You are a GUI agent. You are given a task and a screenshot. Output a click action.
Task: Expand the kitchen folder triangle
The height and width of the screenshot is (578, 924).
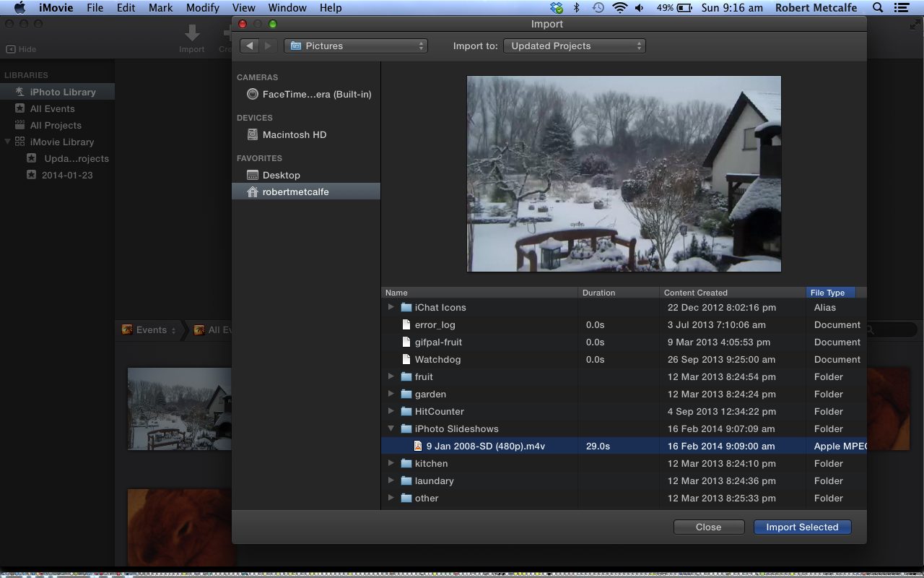(x=391, y=463)
